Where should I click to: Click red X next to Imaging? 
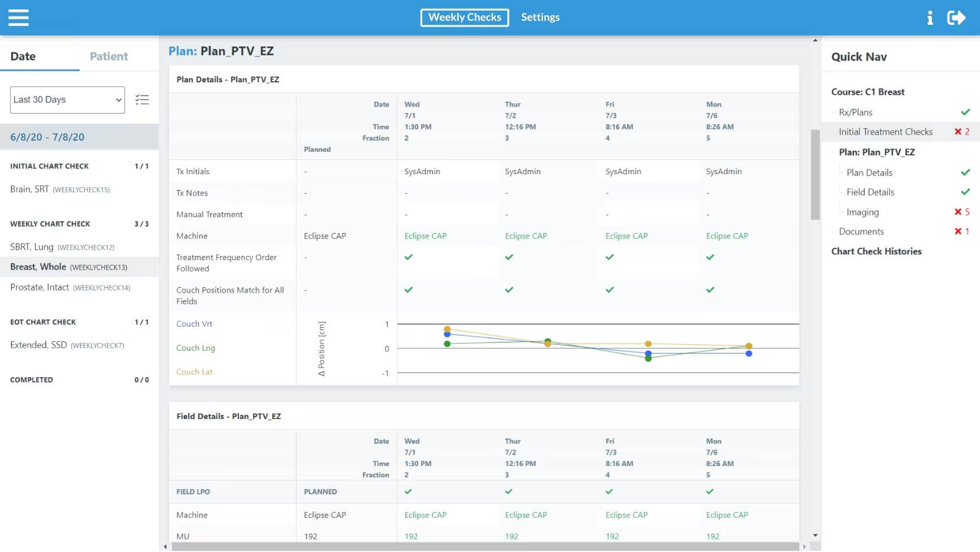coord(958,212)
